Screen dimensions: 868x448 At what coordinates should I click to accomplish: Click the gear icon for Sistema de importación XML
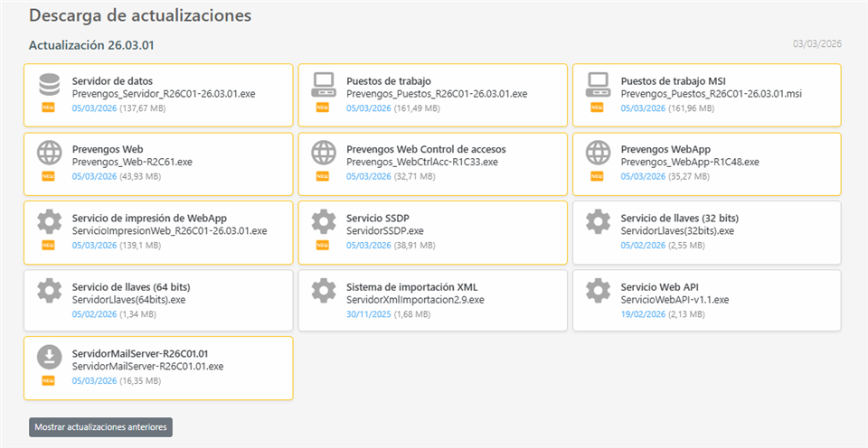pyautogui.click(x=323, y=290)
